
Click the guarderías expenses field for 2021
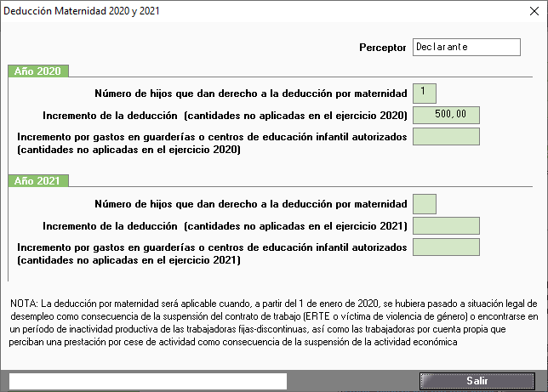(x=446, y=247)
